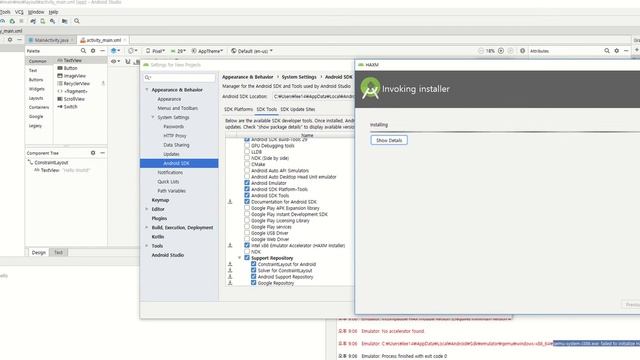Viewport: 640px width, 360px height.
Task: Uncheck Android SDK Platform-Tools checkbox
Action: pos(247,189)
